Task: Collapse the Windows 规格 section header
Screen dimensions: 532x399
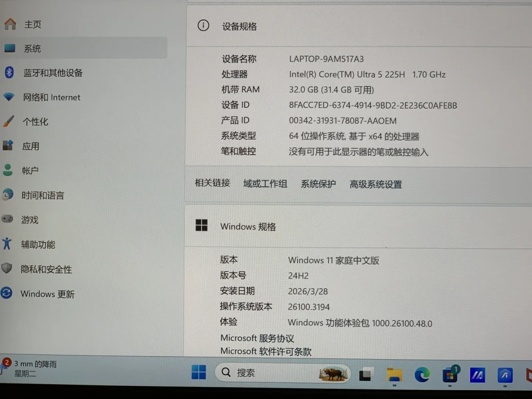Action: pos(359,226)
